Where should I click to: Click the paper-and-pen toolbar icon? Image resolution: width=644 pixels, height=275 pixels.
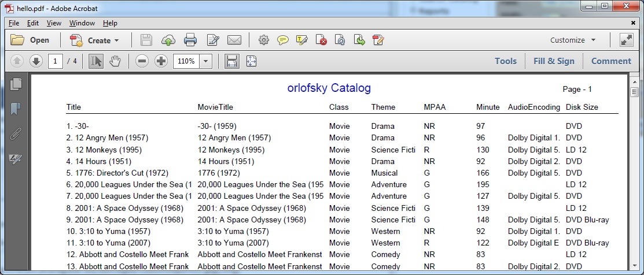tap(213, 40)
